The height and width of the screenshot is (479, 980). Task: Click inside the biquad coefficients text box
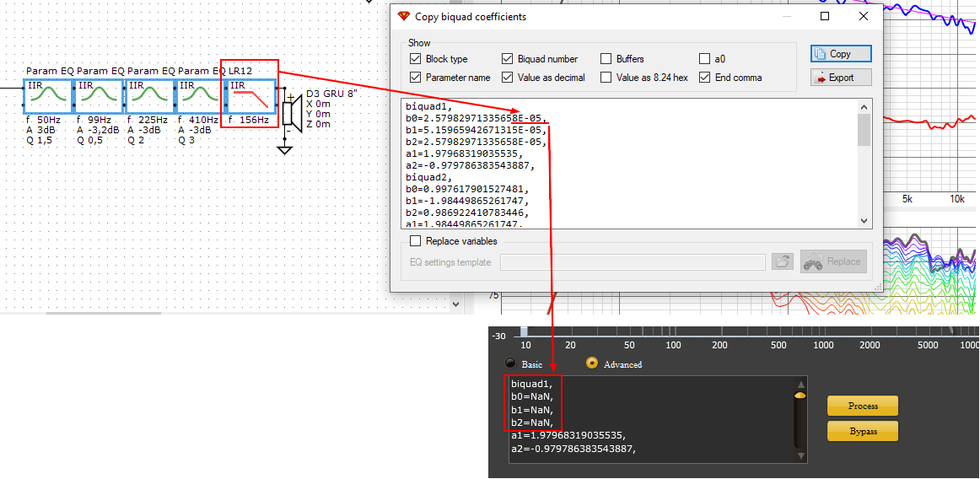coord(630,164)
